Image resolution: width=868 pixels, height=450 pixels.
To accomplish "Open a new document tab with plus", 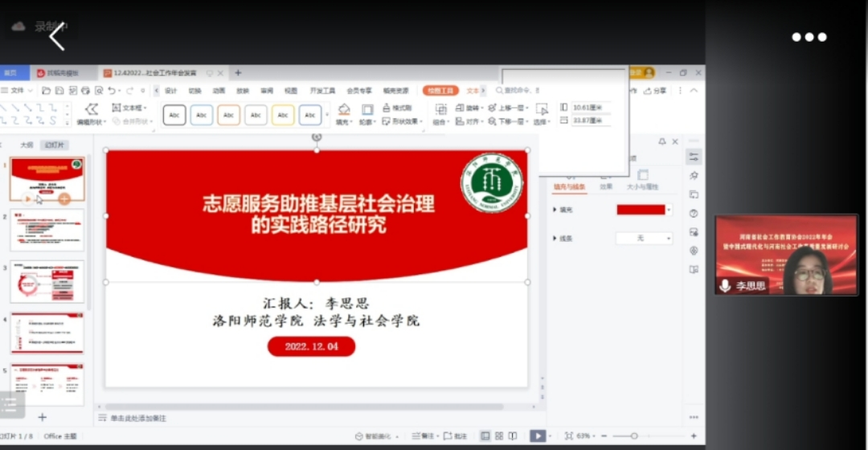I will [x=238, y=72].
